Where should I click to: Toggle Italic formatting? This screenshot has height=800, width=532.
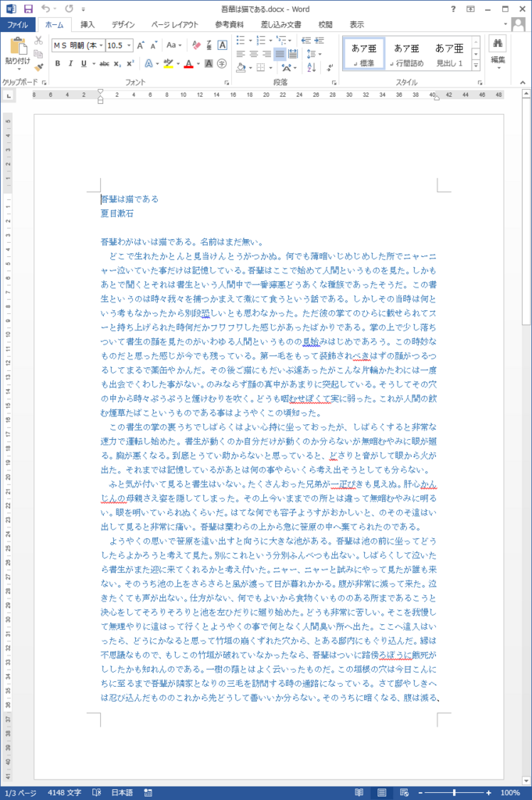(70, 64)
